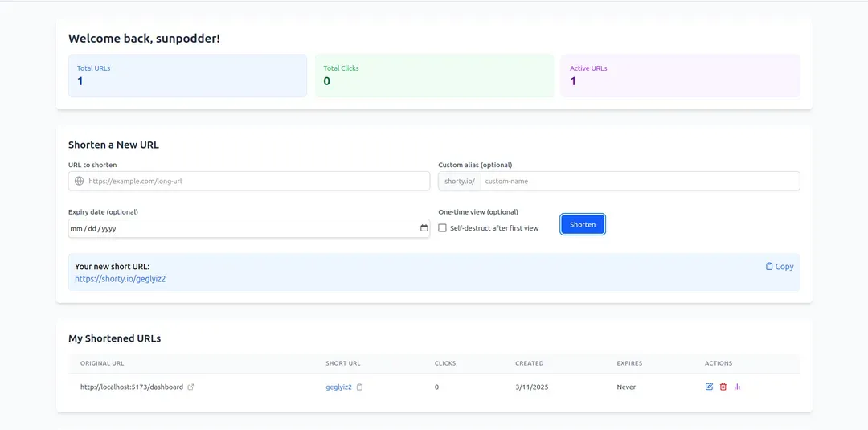Open the original URL external link icon
The image size is (868, 430).
coord(190,387)
